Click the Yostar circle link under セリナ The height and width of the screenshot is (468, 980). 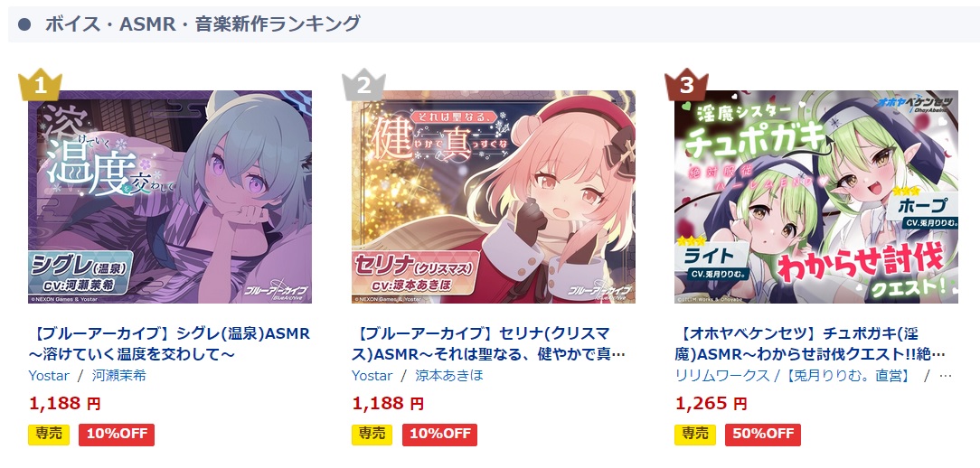pos(372,376)
